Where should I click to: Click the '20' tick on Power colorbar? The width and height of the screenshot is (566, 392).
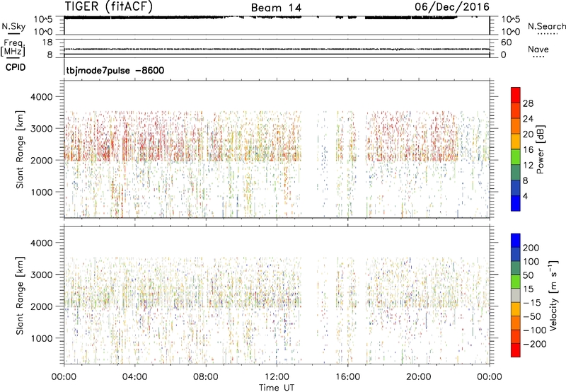coord(528,134)
